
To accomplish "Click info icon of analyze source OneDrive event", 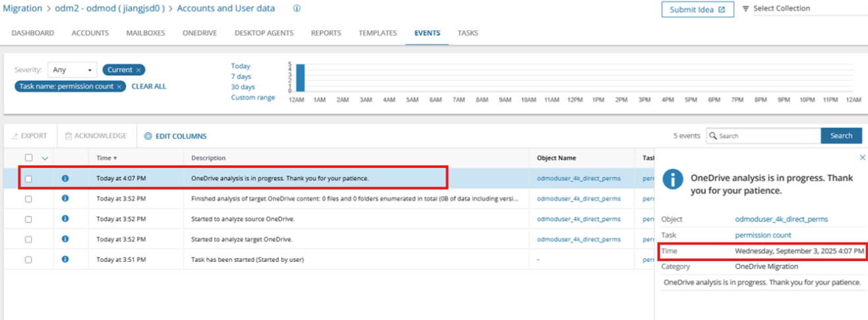I will pos(65,219).
